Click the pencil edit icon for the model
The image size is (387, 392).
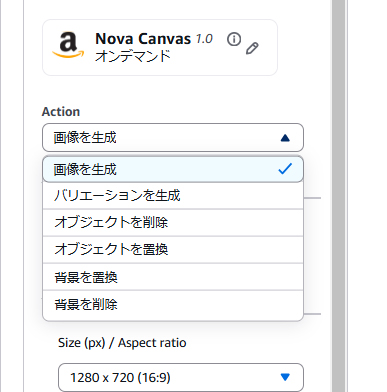coord(252,48)
